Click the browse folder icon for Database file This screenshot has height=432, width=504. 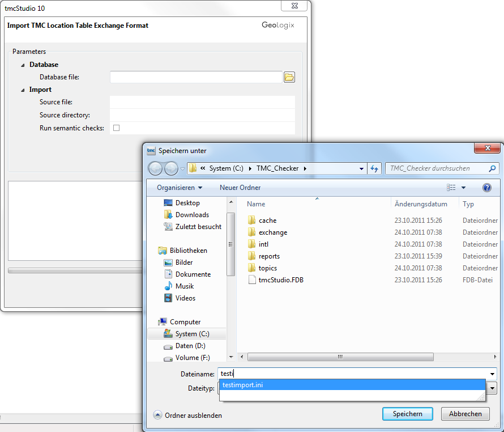pos(289,77)
